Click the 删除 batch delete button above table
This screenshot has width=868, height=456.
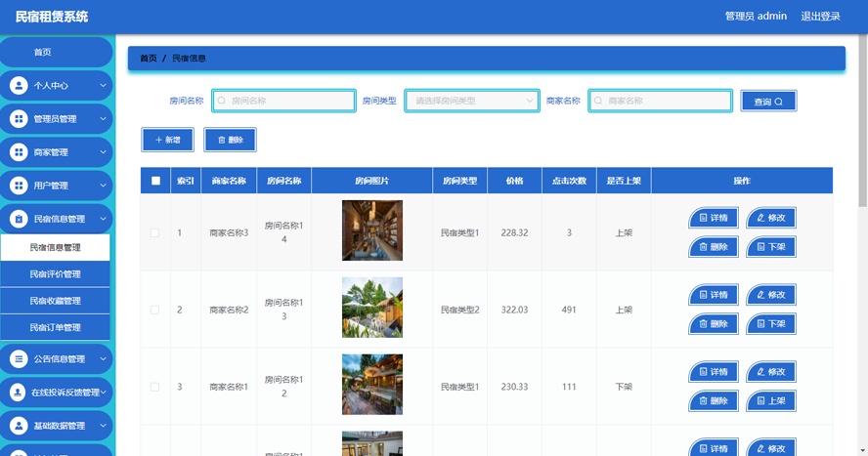point(231,140)
